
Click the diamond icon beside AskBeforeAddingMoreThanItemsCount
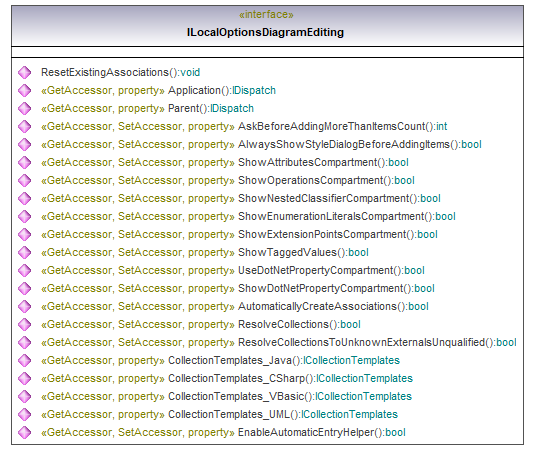pyautogui.click(x=25, y=126)
